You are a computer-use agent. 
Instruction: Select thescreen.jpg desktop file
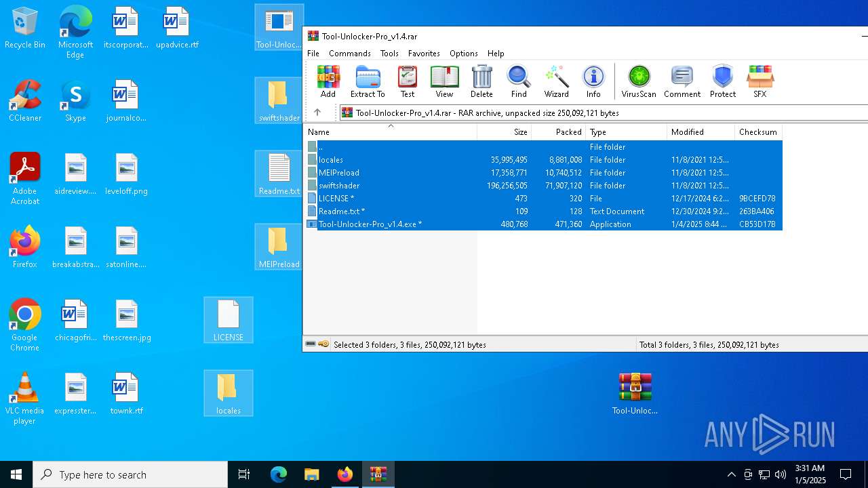[x=126, y=321]
